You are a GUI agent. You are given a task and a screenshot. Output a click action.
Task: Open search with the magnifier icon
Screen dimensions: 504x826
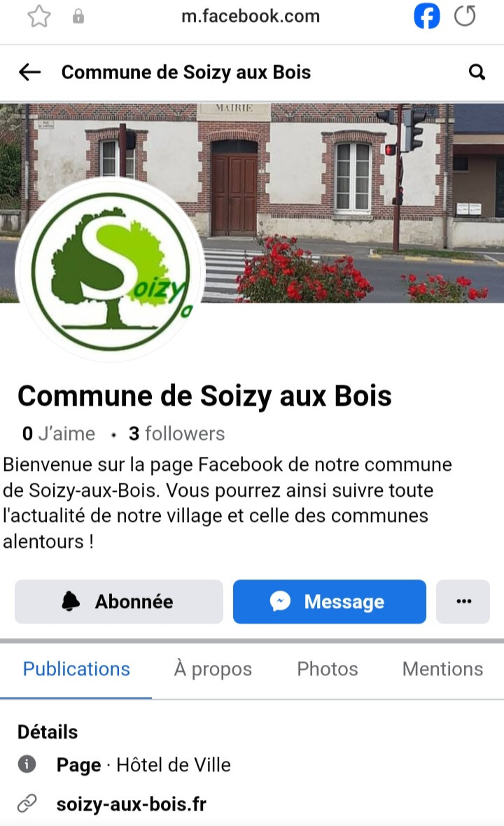[x=477, y=72]
